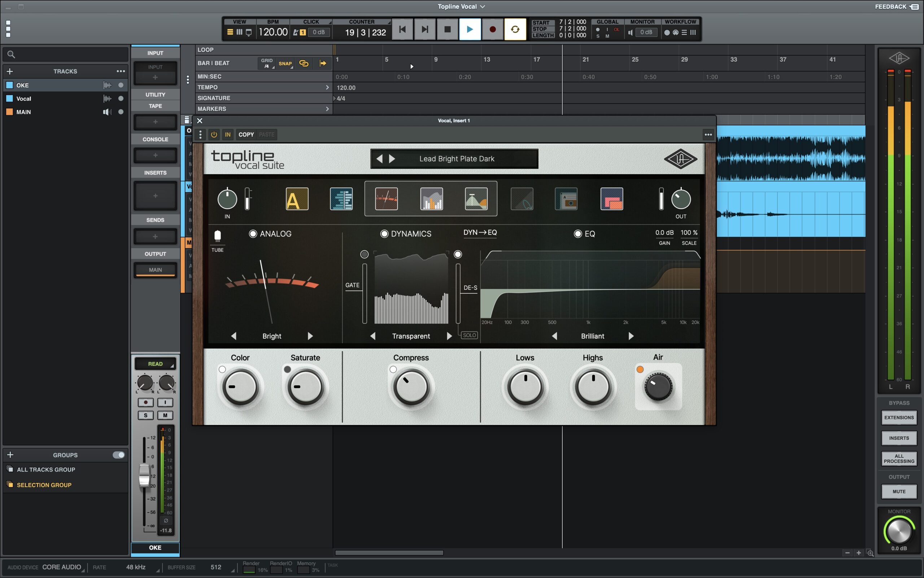The width and height of the screenshot is (924, 578).
Task: Click the COPY button in plugin header
Action: coord(246,134)
